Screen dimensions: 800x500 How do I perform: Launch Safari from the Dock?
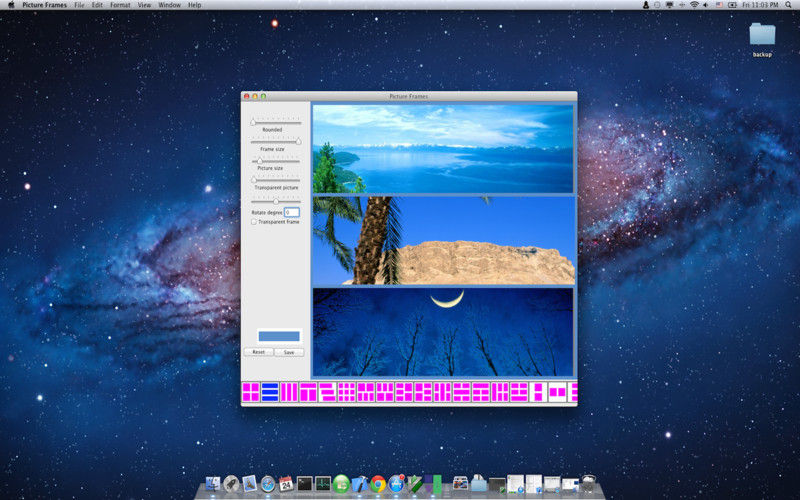(x=268, y=484)
